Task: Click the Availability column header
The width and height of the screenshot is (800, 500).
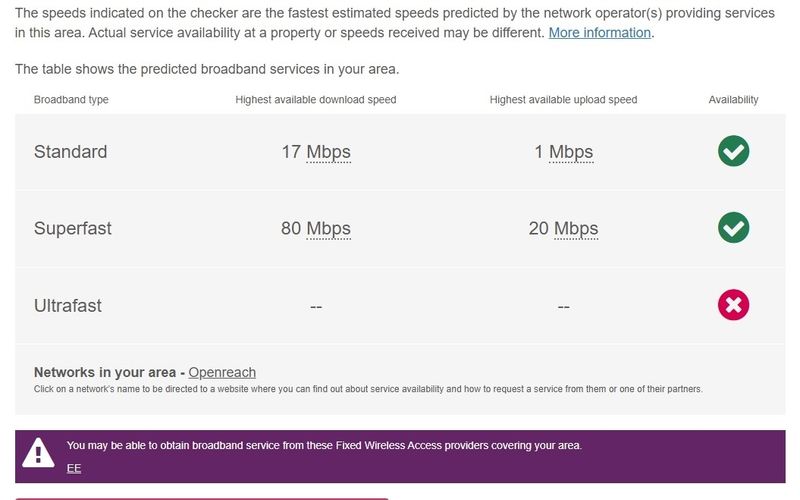Action: pos(733,100)
